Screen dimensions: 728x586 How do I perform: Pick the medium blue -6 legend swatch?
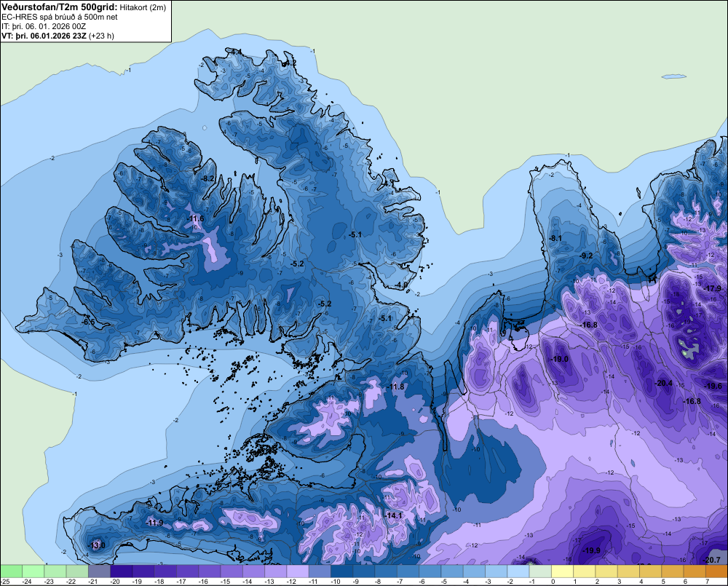pos(430,571)
